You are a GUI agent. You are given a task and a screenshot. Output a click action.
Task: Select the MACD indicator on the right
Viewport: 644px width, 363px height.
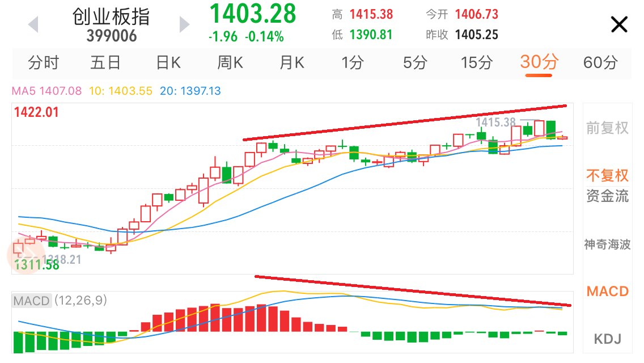click(x=608, y=292)
